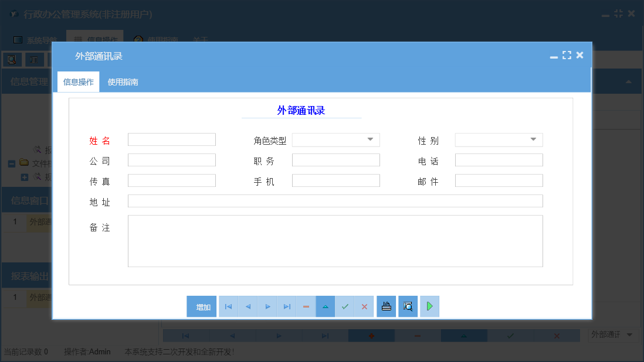This screenshot has width=644, height=362.
Task: Cancel editing with the red X icon
Action: point(364,306)
